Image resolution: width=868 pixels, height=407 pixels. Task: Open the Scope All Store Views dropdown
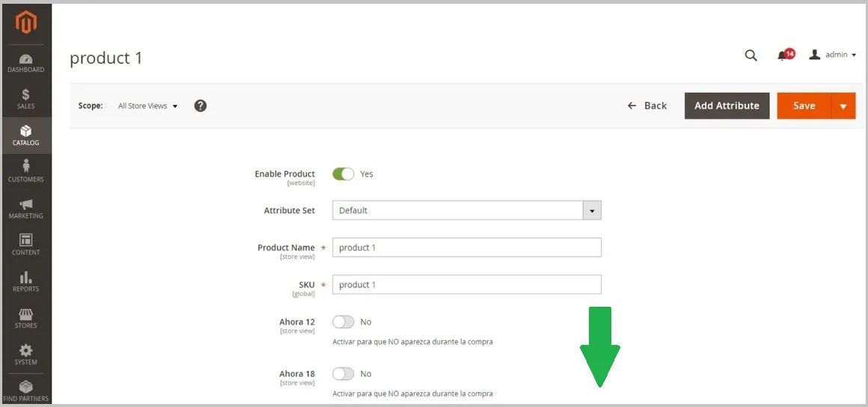(148, 105)
